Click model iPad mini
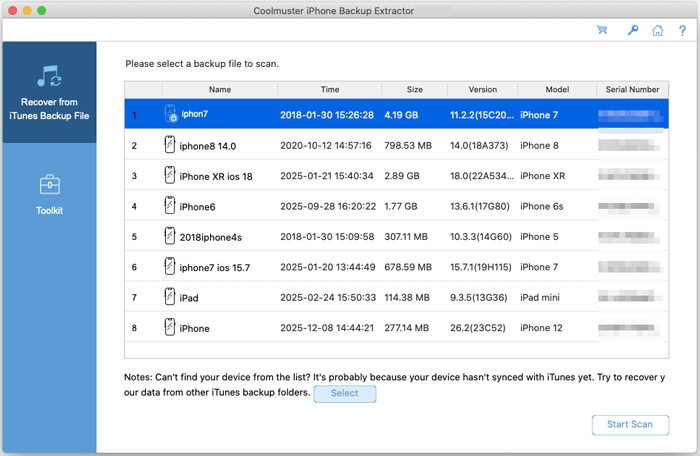 pyautogui.click(x=540, y=297)
